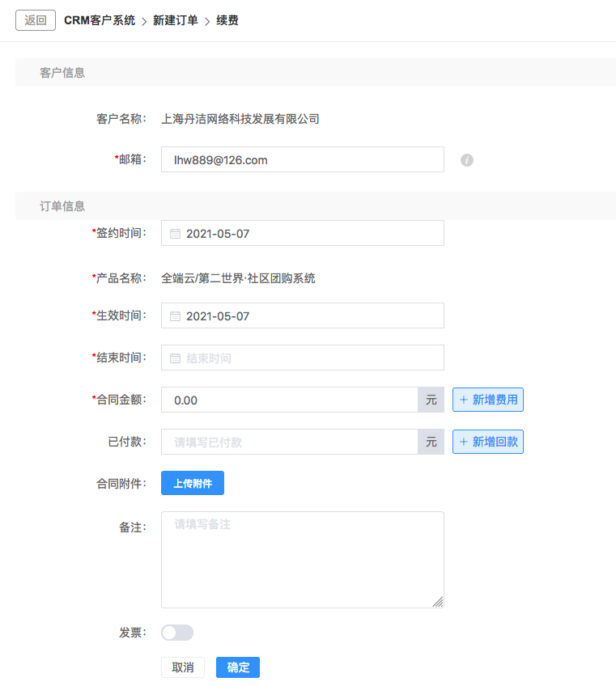Click the 客户名称 label
Image resolution: width=616 pixels, height=686 pixels.
pos(121,119)
